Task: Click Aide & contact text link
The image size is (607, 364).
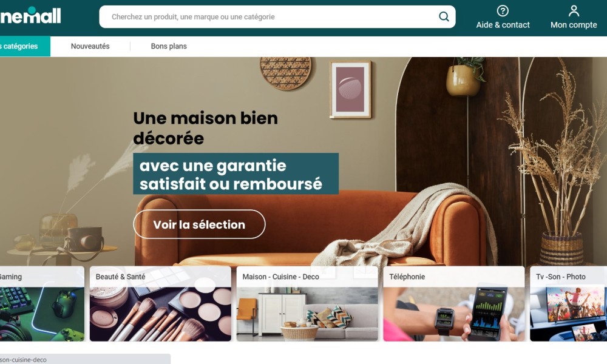Action: (x=503, y=25)
